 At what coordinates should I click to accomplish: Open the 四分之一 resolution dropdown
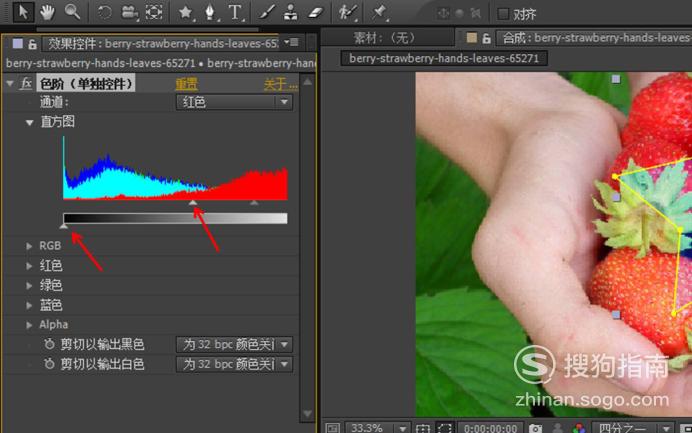coord(632,428)
